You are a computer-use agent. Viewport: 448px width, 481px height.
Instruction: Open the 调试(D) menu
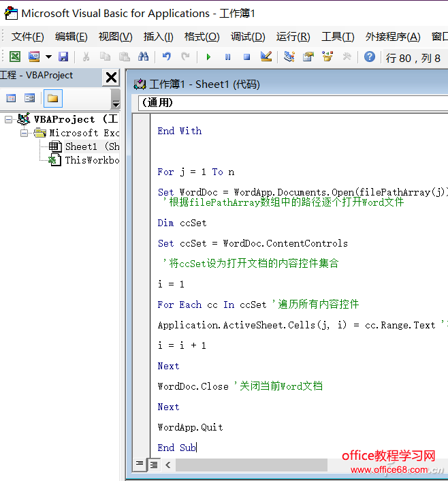[x=248, y=37]
